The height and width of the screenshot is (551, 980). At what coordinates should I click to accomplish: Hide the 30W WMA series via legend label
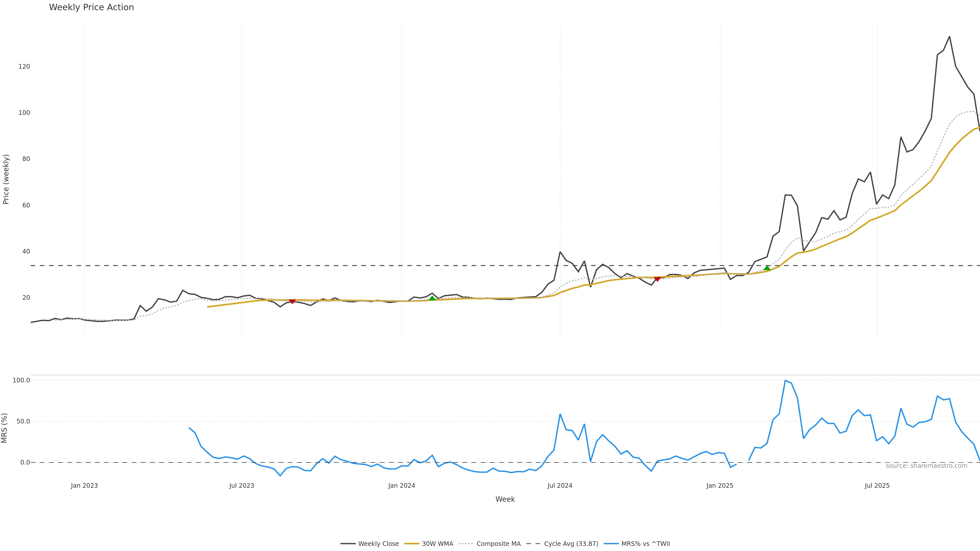pyautogui.click(x=437, y=544)
